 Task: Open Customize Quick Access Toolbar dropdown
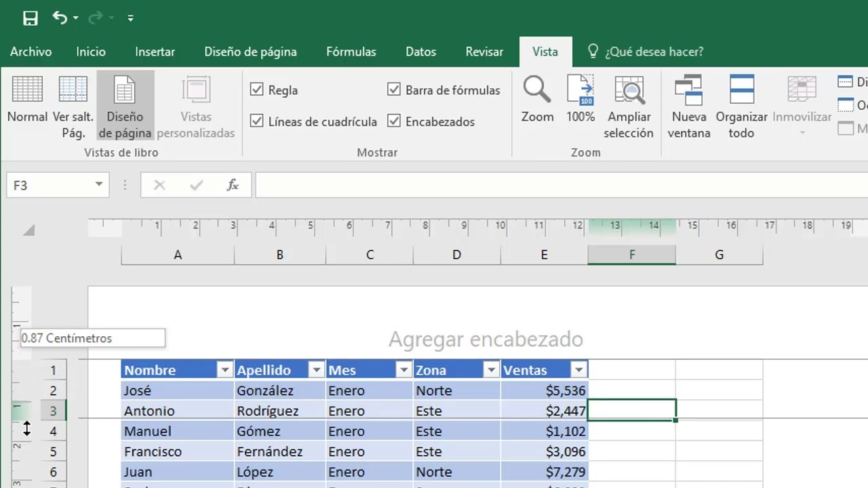pyautogui.click(x=130, y=18)
